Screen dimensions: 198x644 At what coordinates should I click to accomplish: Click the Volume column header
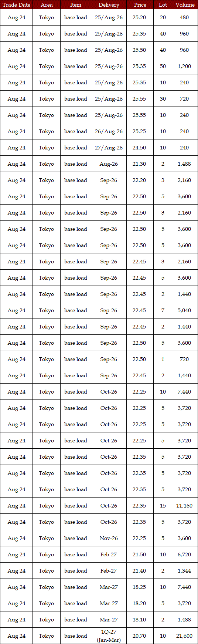coord(185,5)
